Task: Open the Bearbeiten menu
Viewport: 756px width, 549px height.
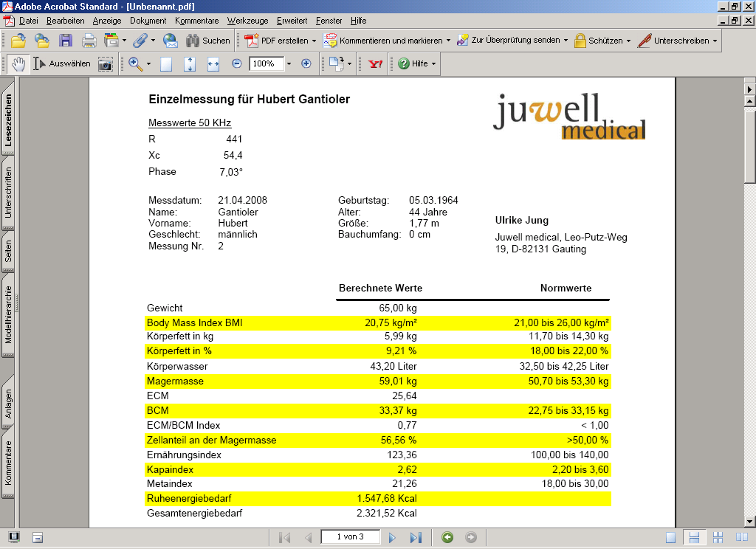Action: (x=65, y=21)
